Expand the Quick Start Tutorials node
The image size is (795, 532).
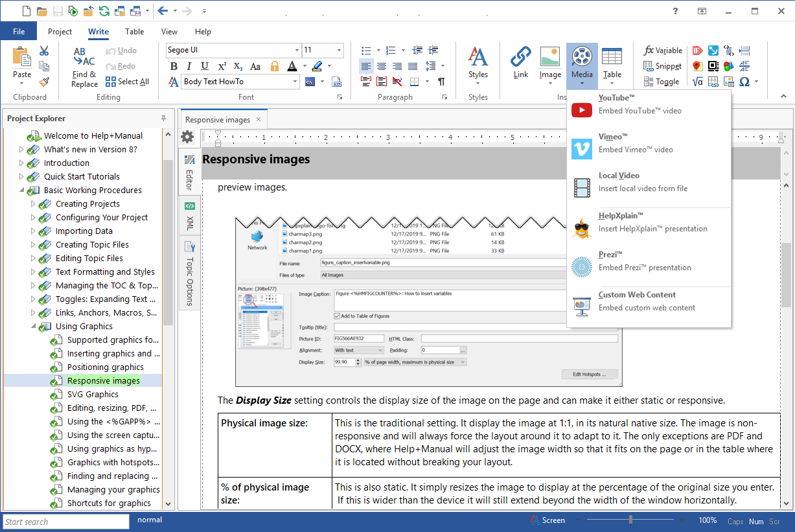[21, 177]
